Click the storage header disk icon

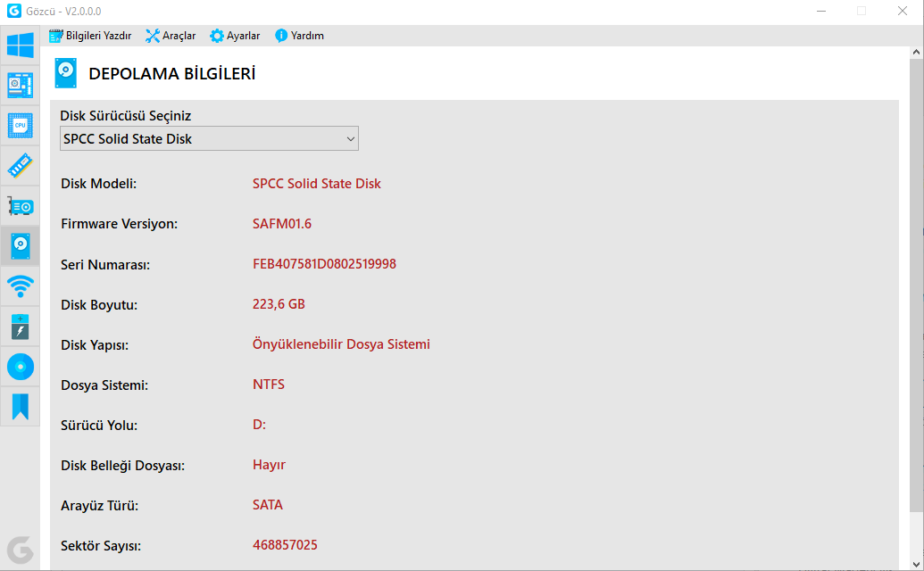(x=65, y=73)
